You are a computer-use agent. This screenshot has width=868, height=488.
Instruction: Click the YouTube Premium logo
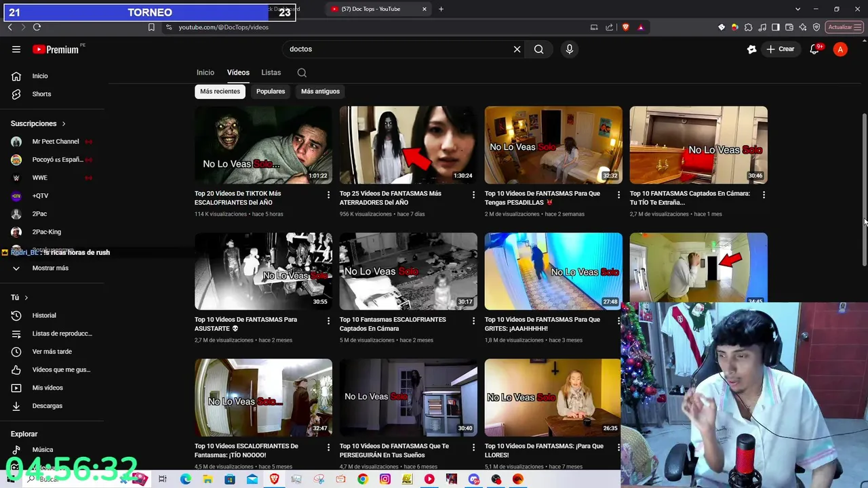coord(56,49)
